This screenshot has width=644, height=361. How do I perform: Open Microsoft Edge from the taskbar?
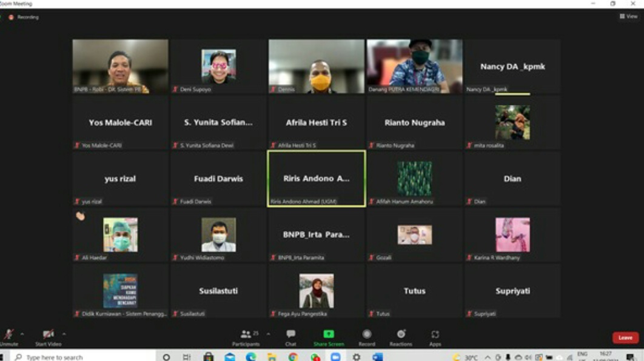coord(251,357)
